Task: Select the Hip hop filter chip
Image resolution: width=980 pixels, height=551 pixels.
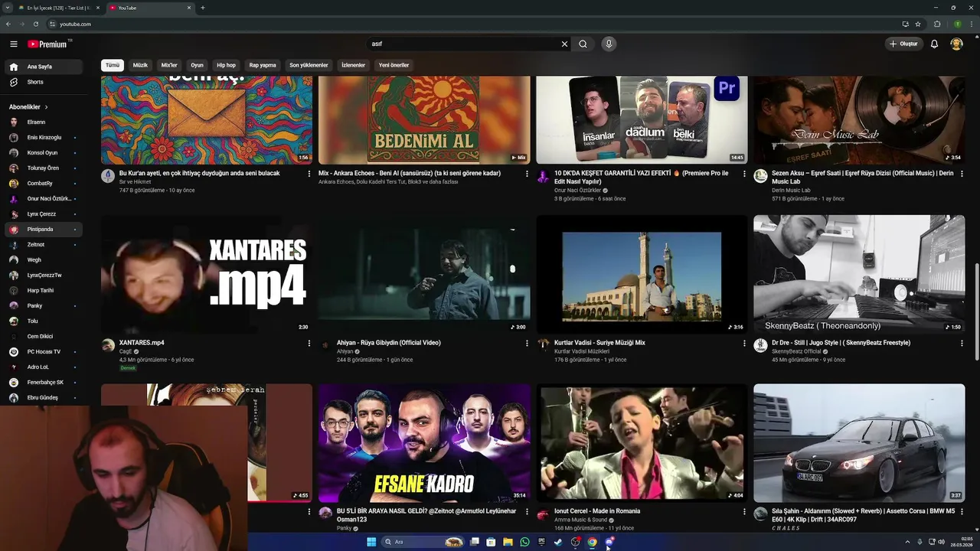Action: [x=226, y=65]
